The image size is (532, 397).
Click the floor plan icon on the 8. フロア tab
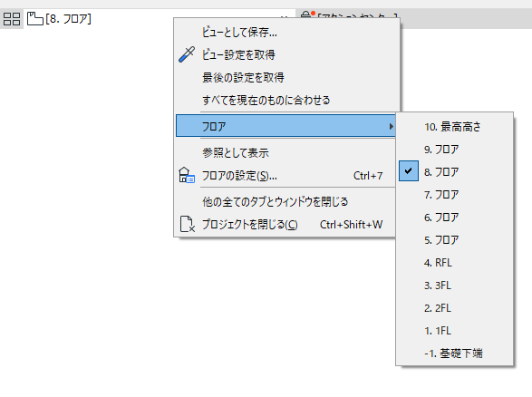pyautogui.click(x=35, y=19)
